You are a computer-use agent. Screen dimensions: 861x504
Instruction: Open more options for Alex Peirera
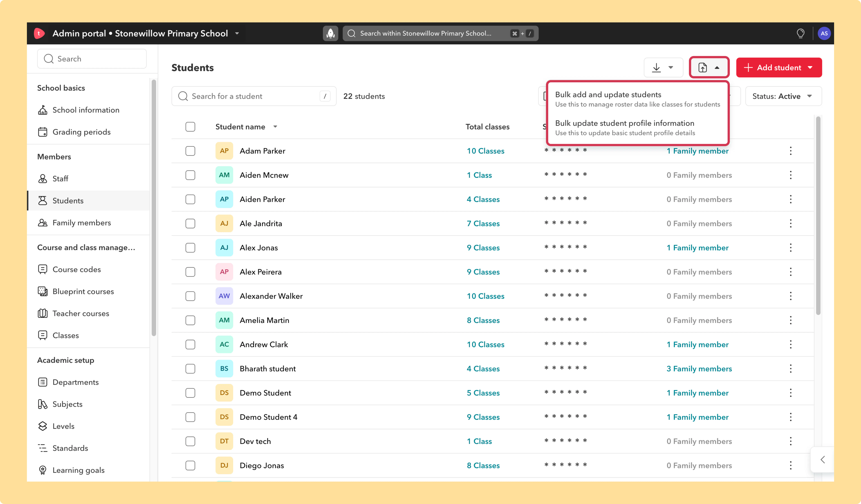(x=791, y=272)
